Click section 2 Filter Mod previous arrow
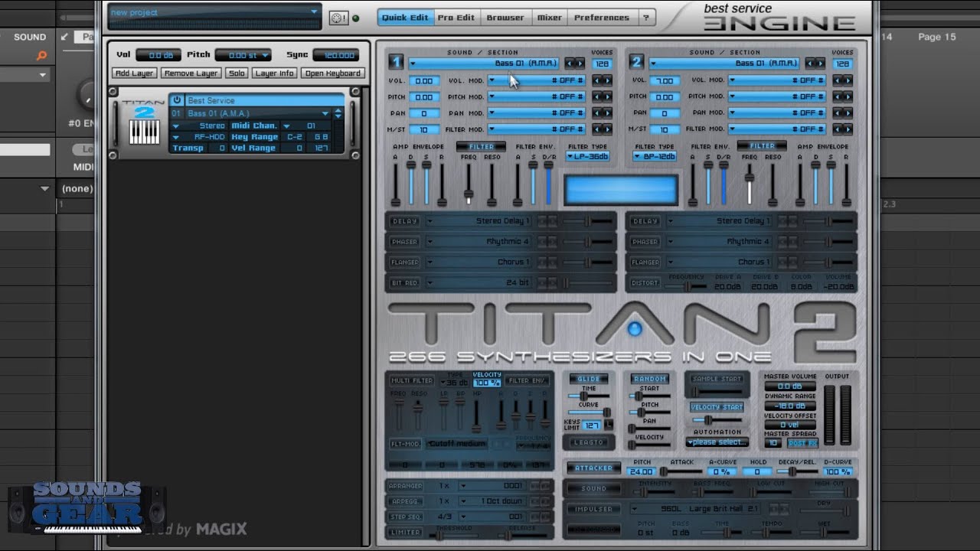The image size is (980, 551). (838, 129)
